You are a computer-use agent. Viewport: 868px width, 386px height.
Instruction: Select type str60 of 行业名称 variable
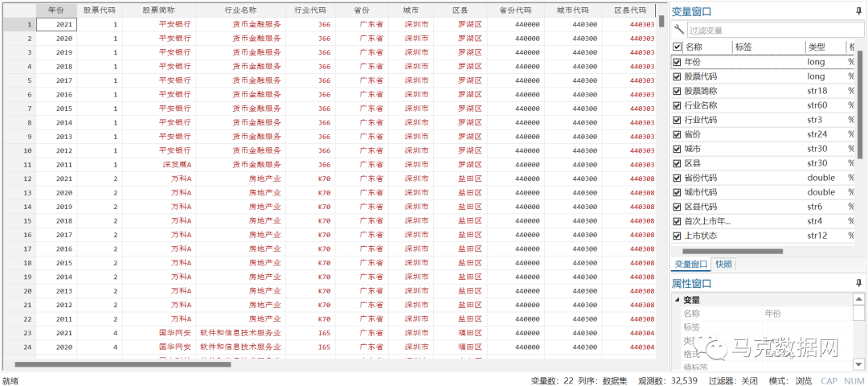point(817,105)
